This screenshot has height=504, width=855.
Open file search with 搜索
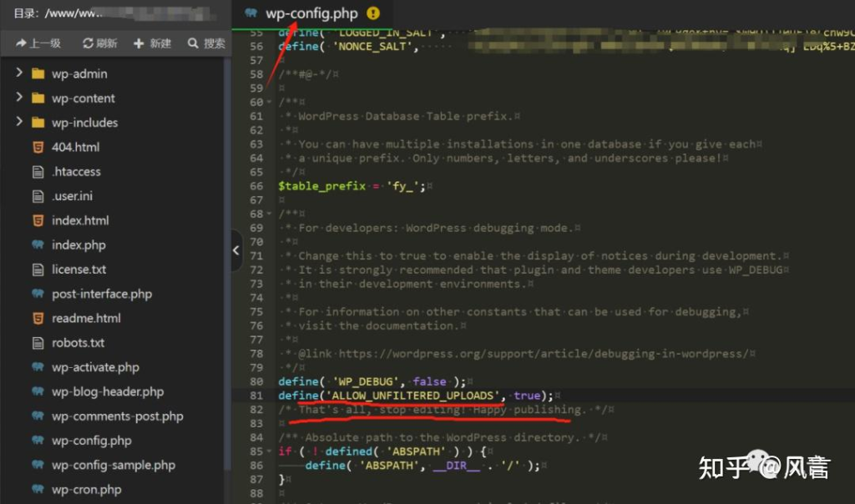(x=206, y=43)
